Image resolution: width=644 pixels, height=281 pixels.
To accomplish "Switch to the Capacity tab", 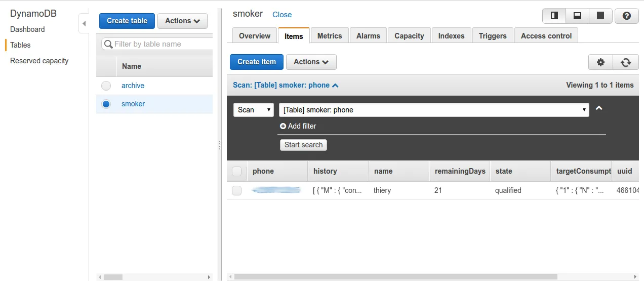I will (x=409, y=36).
